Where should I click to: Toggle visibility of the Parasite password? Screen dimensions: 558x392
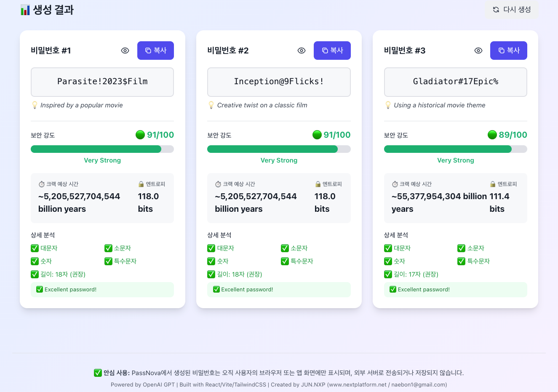point(125,50)
